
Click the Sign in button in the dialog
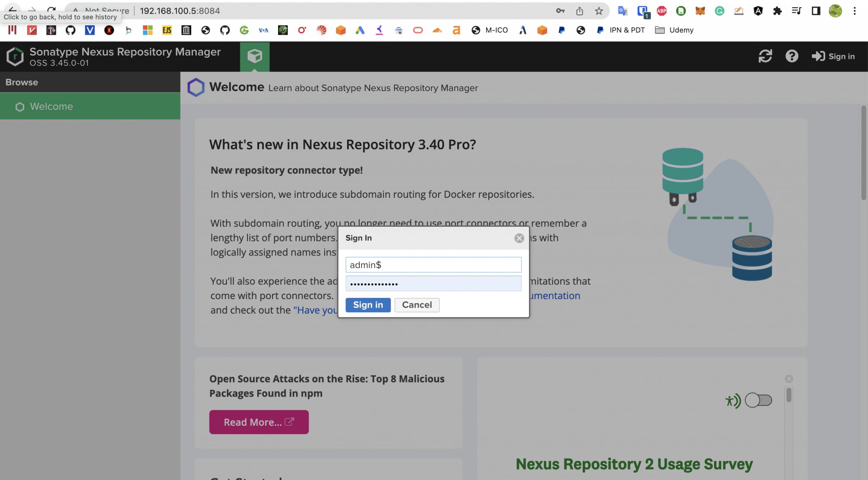[x=367, y=305]
